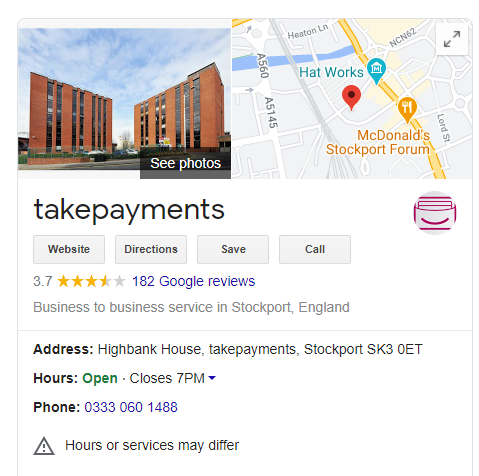Click the McDonald's restaurant map marker
479x476 pixels.
[407, 109]
